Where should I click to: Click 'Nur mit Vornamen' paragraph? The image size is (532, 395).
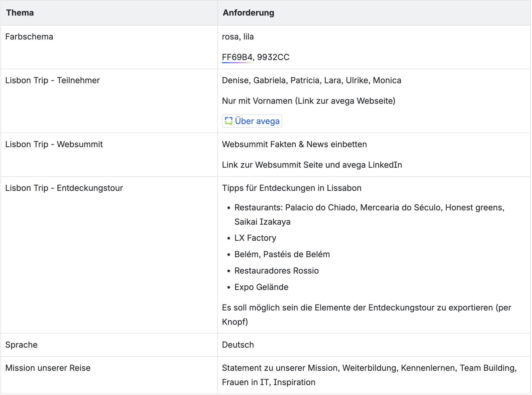(309, 101)
